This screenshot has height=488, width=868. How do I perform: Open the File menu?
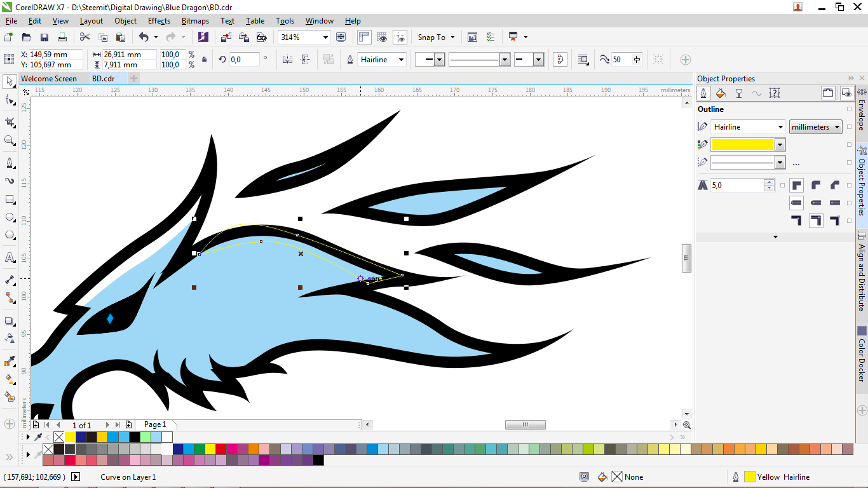(x=11, y=21)
